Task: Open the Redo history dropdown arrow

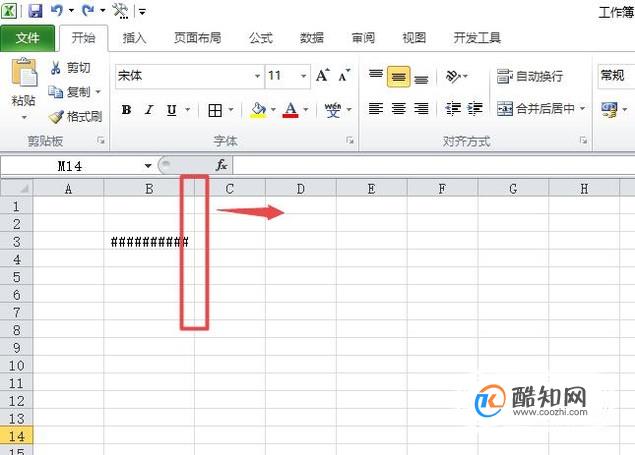Action: [x=103, y=11]
